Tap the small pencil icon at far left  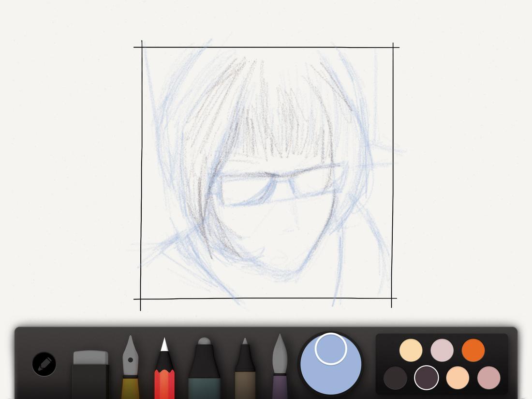44,364
